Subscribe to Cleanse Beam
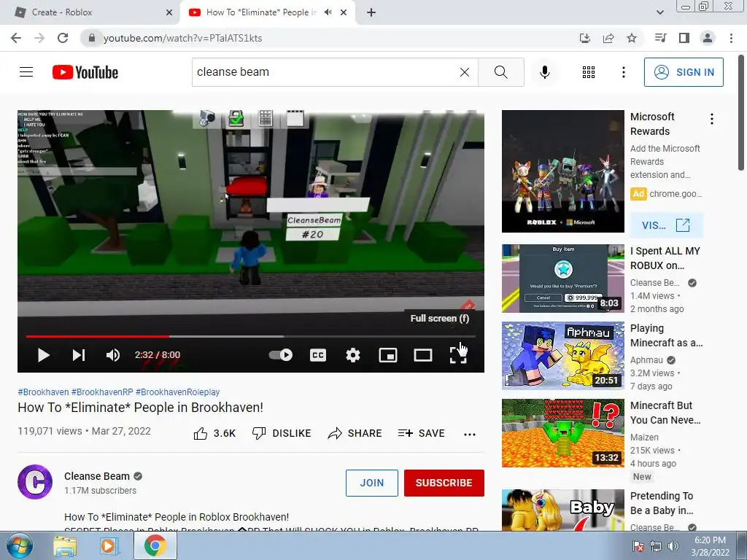 pyautogui.click(x=444, y=483)
